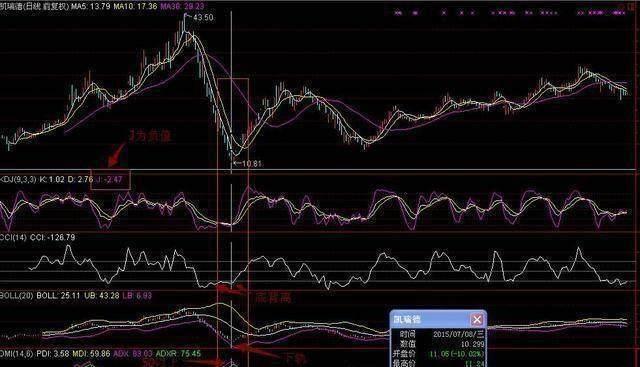Click the 10.81 low price marker
Image resolution: width=640 pixels, height=367 pixels.
pos(251,164)
